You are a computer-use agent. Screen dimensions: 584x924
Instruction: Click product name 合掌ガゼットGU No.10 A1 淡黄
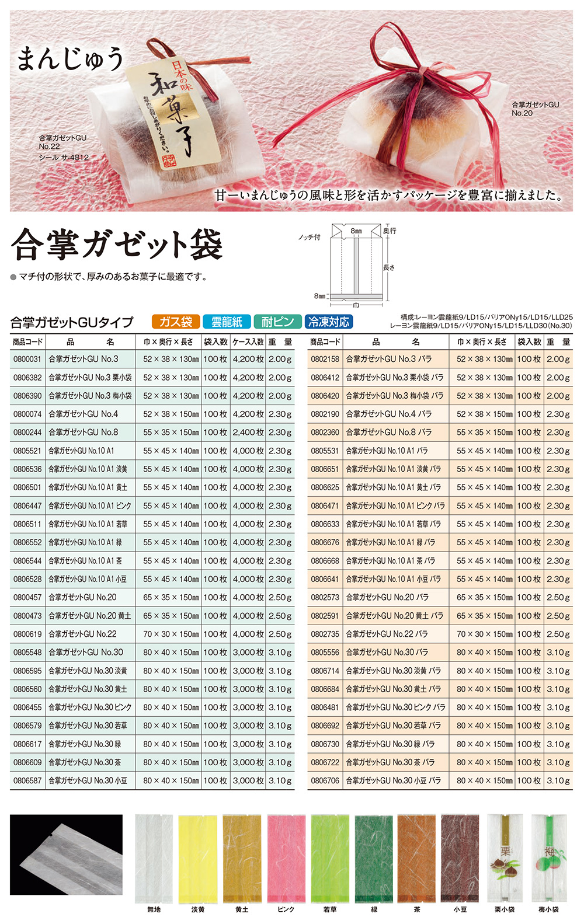pos(88,469)
